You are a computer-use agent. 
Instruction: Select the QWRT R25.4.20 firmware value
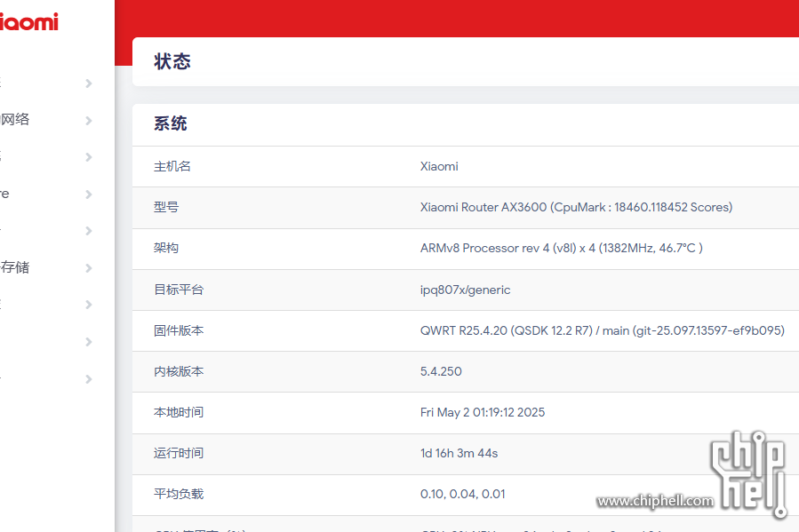[x=603, y=330]
